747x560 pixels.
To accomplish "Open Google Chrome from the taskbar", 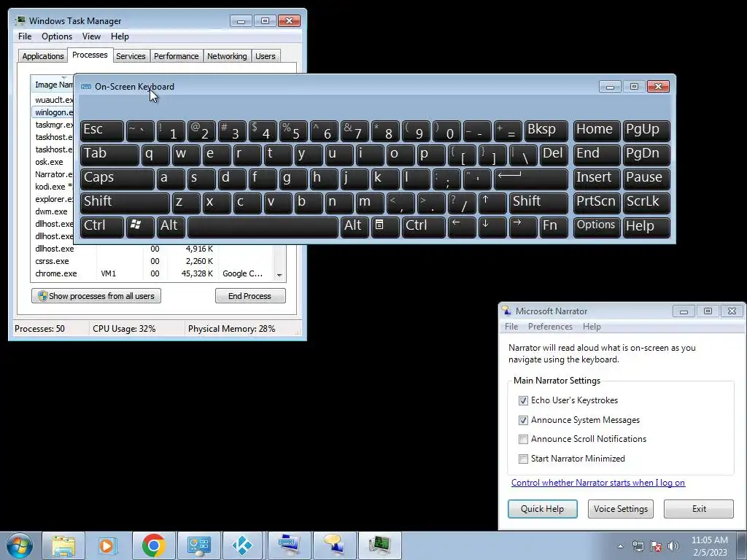I will click(153, 545).
